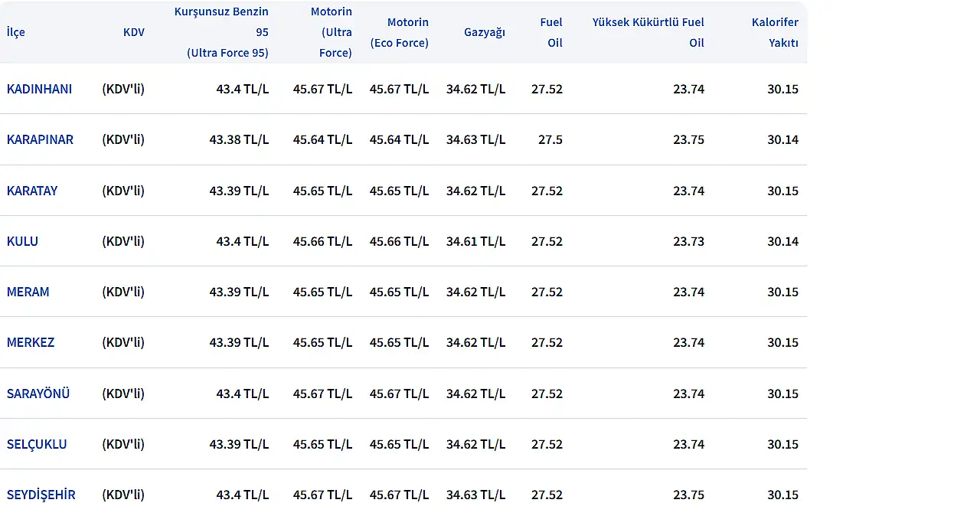
Task: Select the Gazyağı column header
Action: click(484, 32)
